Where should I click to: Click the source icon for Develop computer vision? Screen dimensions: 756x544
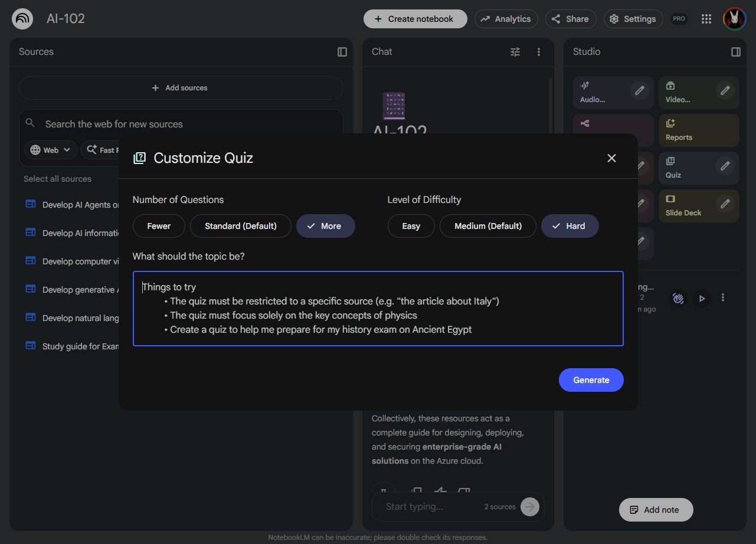[31, 261]
